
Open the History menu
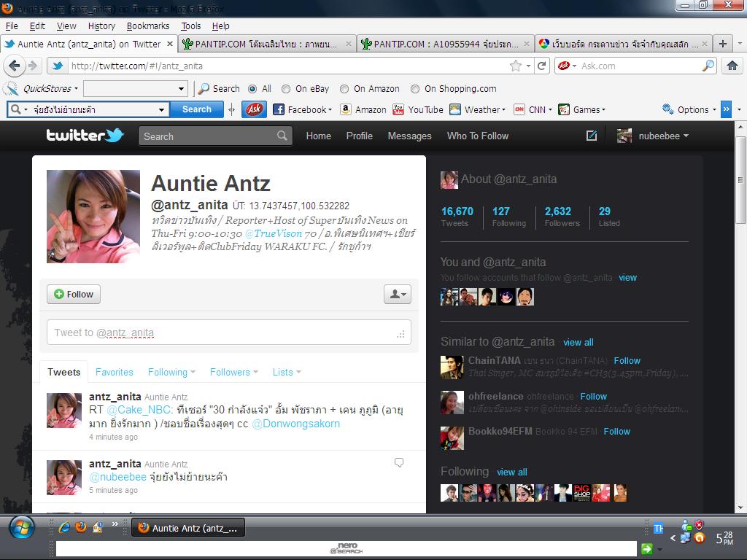tap(101, 26)
